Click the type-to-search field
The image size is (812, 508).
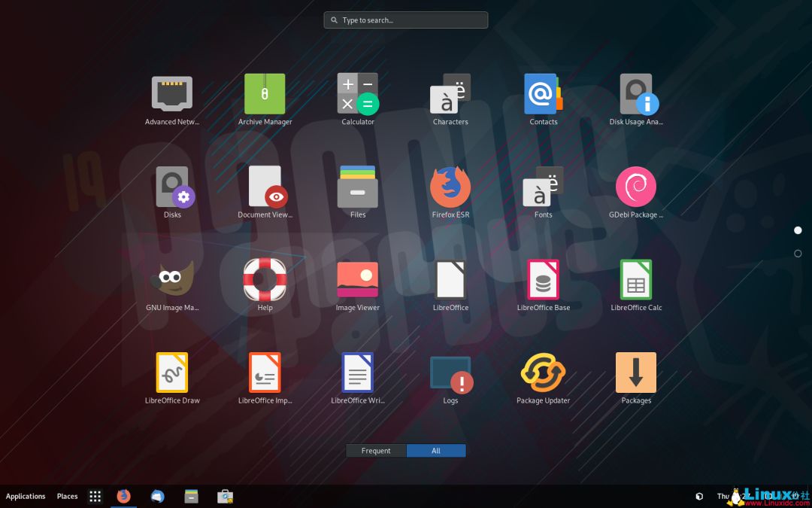pos(405,20)
